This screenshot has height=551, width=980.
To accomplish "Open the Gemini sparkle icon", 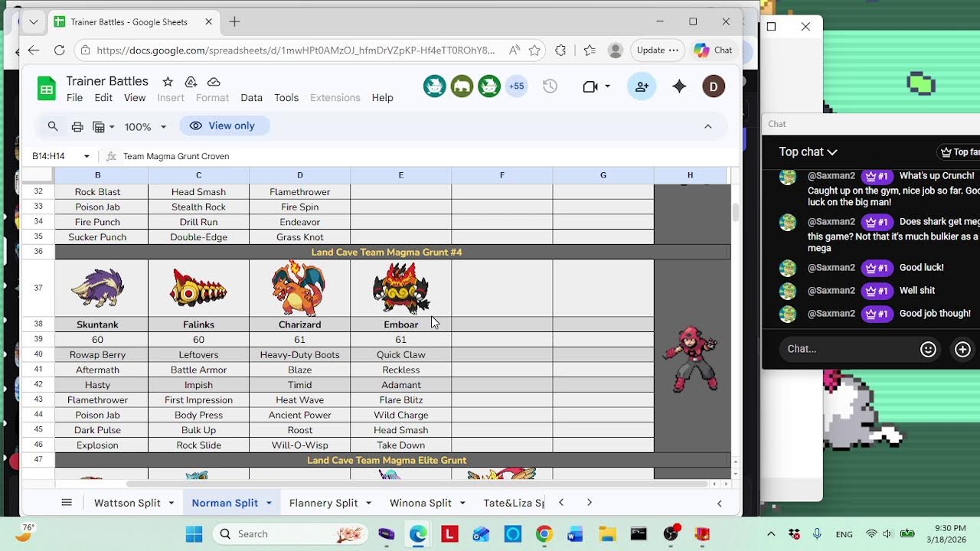I will click(x=679, y=86).
